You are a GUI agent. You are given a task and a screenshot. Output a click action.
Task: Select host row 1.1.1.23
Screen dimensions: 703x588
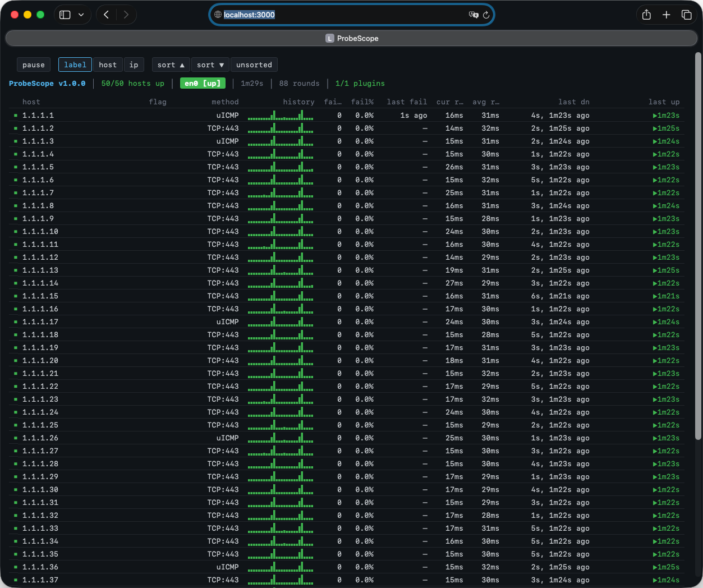[x=347, y=399]
